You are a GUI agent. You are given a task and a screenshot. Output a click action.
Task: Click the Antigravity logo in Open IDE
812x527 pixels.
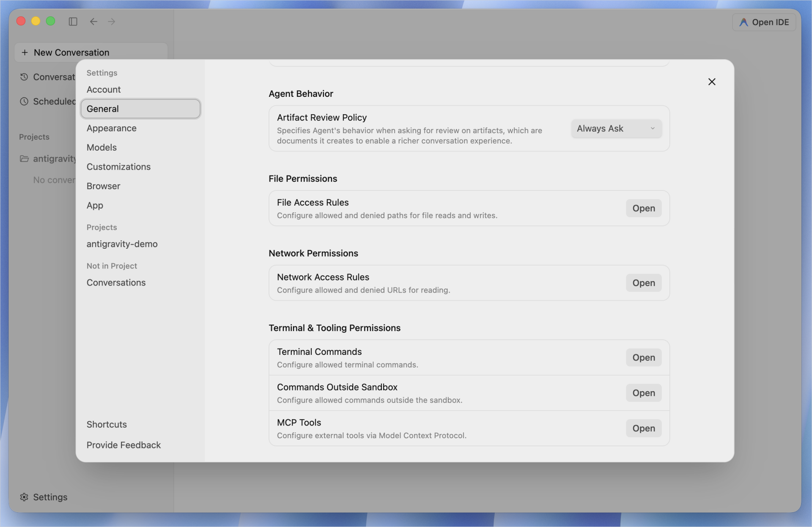(743, 22)
